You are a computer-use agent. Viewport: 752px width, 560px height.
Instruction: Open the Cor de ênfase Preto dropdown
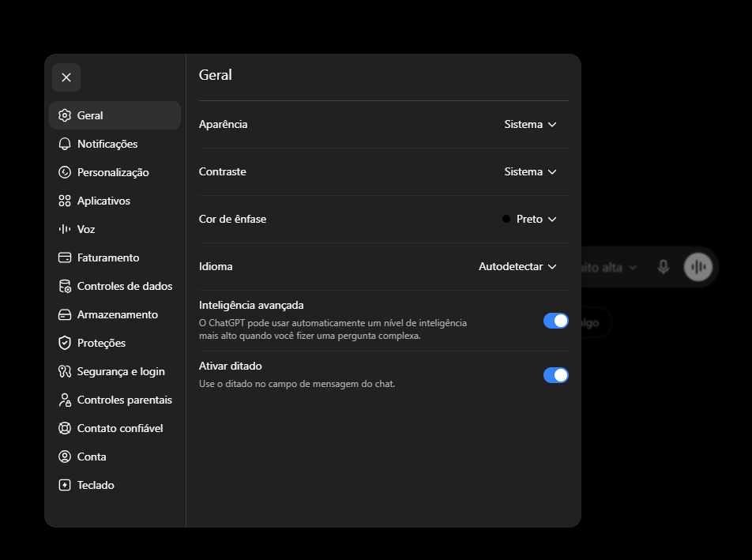tap(529, 219)
